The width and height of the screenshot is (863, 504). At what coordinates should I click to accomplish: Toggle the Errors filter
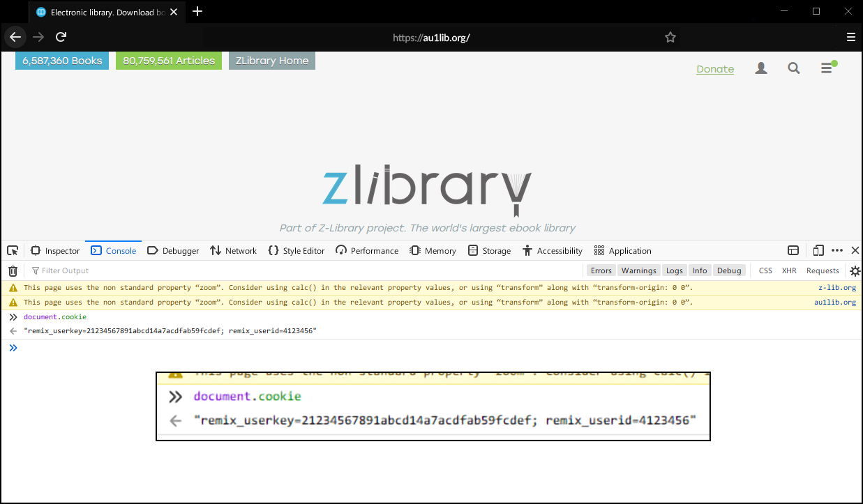601,270
